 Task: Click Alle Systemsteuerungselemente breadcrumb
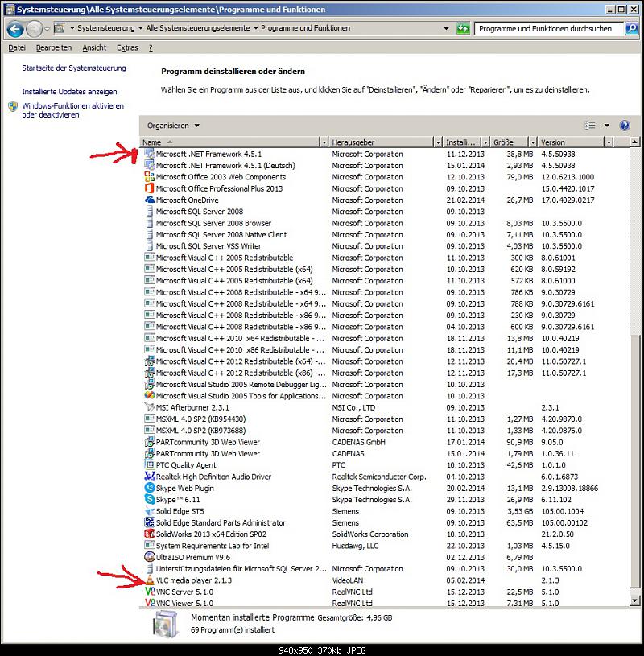pyautogui.click(x=197, y=28)
